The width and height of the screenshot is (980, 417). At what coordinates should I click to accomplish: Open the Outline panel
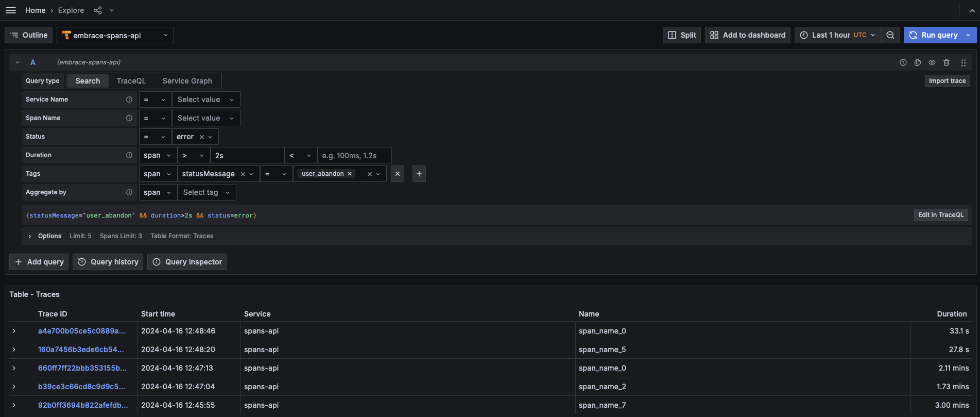[29, 35]
